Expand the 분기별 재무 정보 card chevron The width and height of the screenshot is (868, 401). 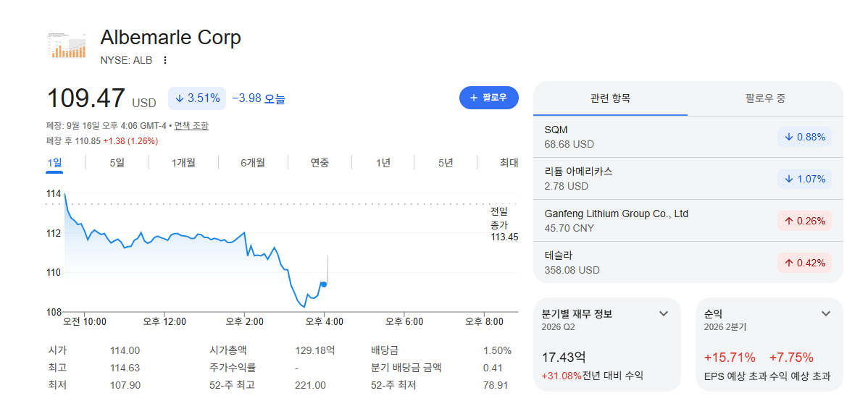pyautogui.click(x=664, y=313)
